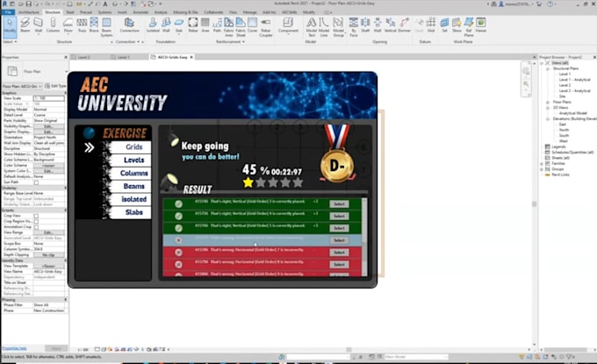Viewport: 597px width, 364px height.
Task: Expand the Select panel dropdown
Action: click(x=10, y=41)
